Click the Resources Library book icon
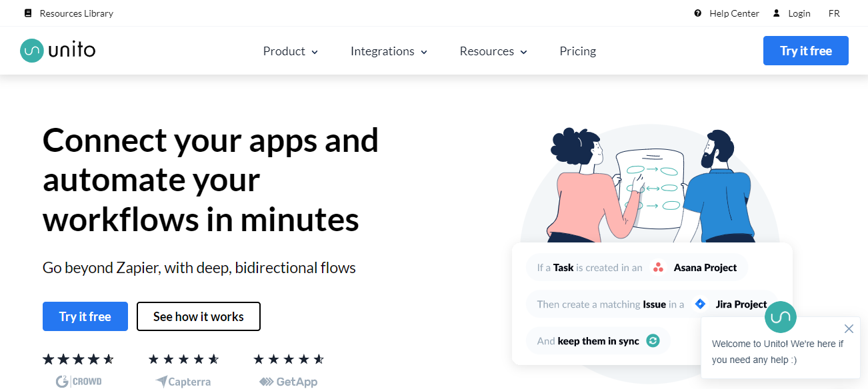The height and width of the screenshot is (389, 868). [x=28, y=13]
